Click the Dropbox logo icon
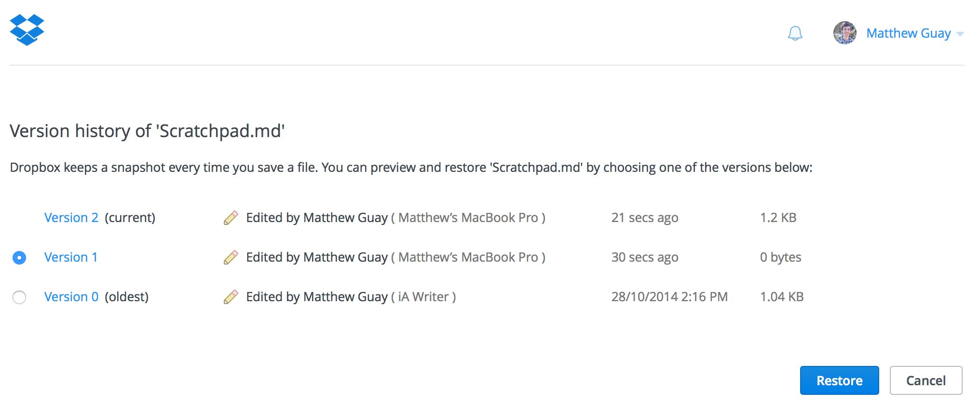This screenshot has width=980, height=419. point(27,30)
